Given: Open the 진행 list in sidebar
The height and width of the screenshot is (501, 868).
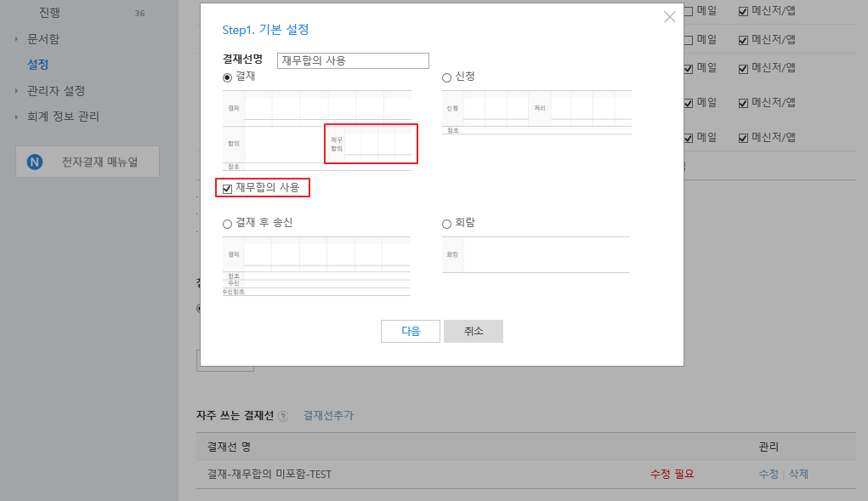Looking at the screenshot, I should click(x=50, y=13).
